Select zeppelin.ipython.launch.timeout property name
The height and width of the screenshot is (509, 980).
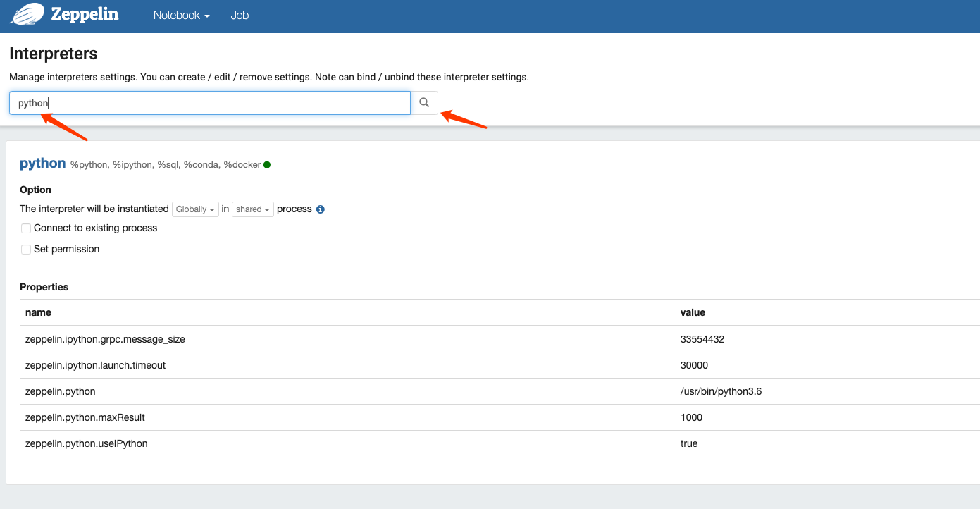(95, 365)
